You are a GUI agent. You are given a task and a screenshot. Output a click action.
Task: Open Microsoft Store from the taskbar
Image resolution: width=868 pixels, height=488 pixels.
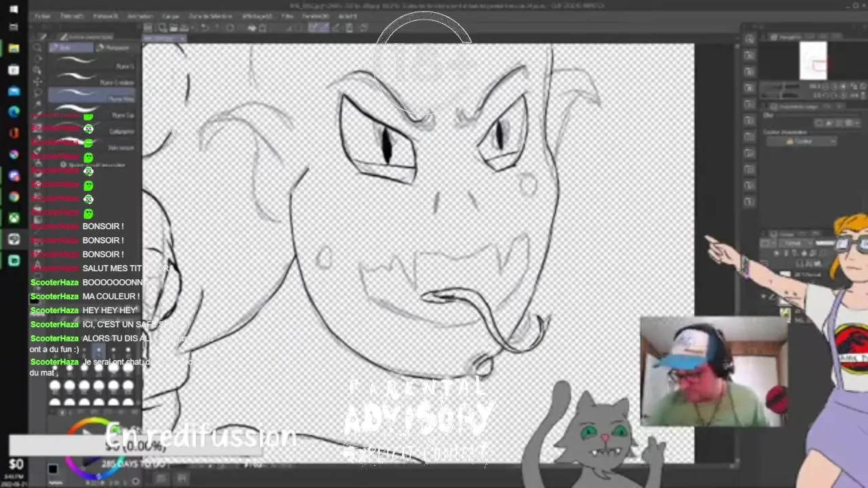point(14,70)
